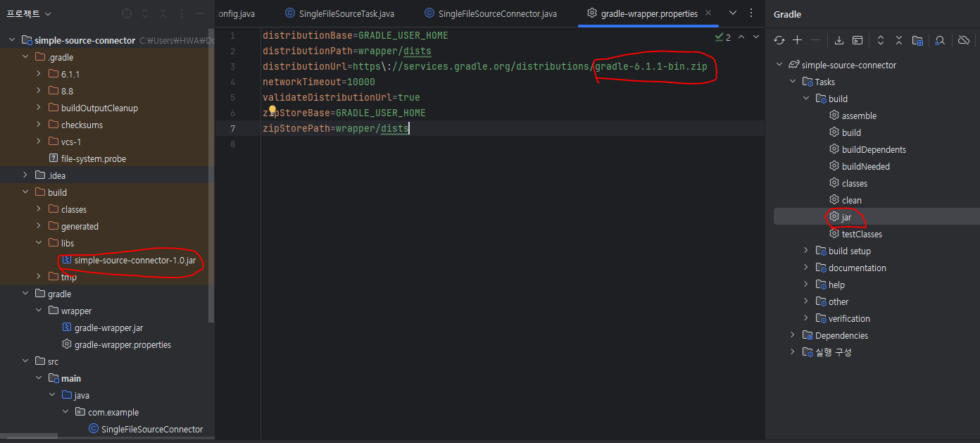This screenshot has width=980, height=443.
Task: Select the jar task in Gradle panel
Action: tap(846, 217)
